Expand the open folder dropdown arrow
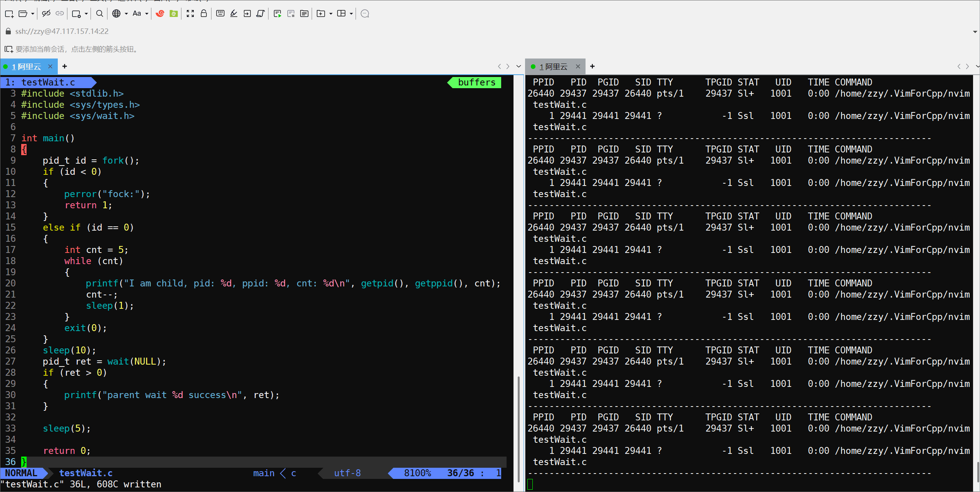This screenshot has width=980, height=492. pos(33,14)
